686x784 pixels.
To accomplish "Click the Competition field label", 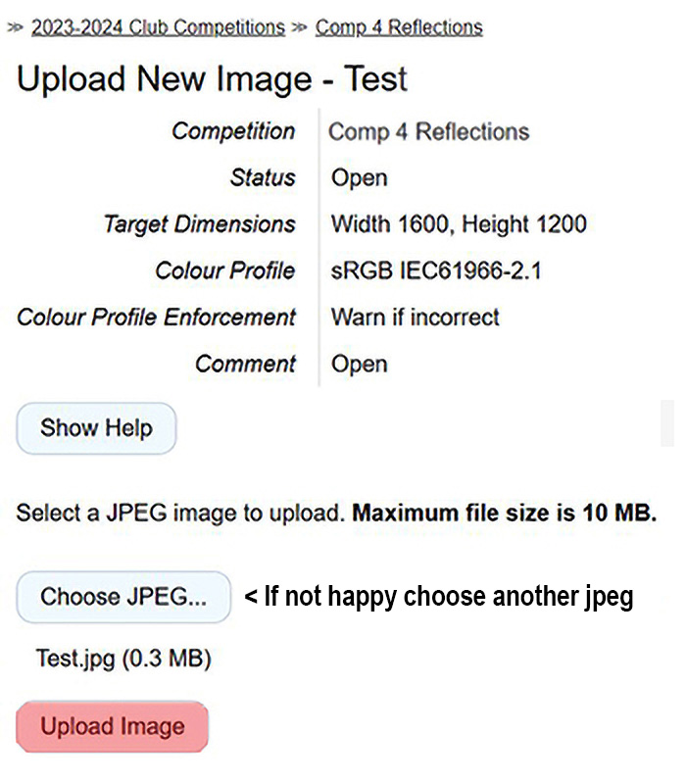I will pos(233,131).
